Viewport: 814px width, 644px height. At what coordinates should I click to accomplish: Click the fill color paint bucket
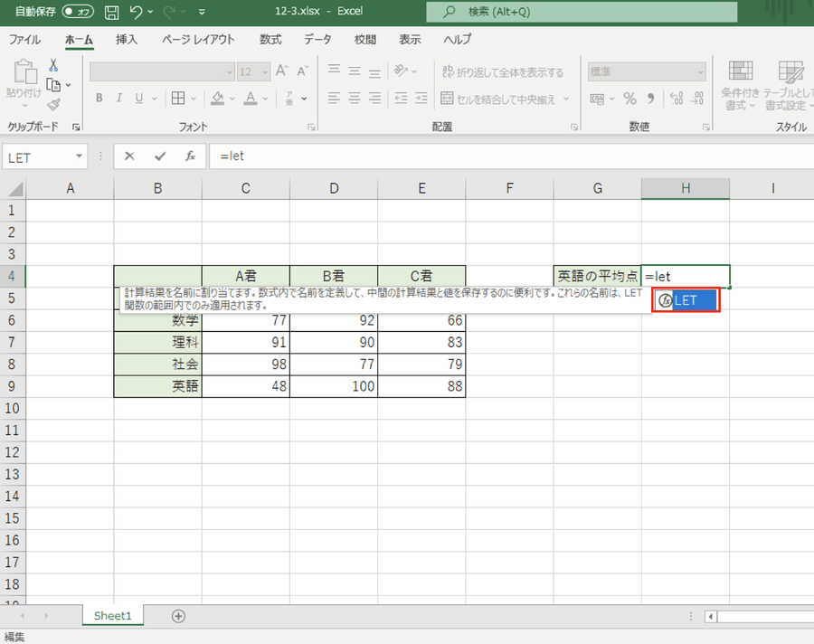pos(218,98)
